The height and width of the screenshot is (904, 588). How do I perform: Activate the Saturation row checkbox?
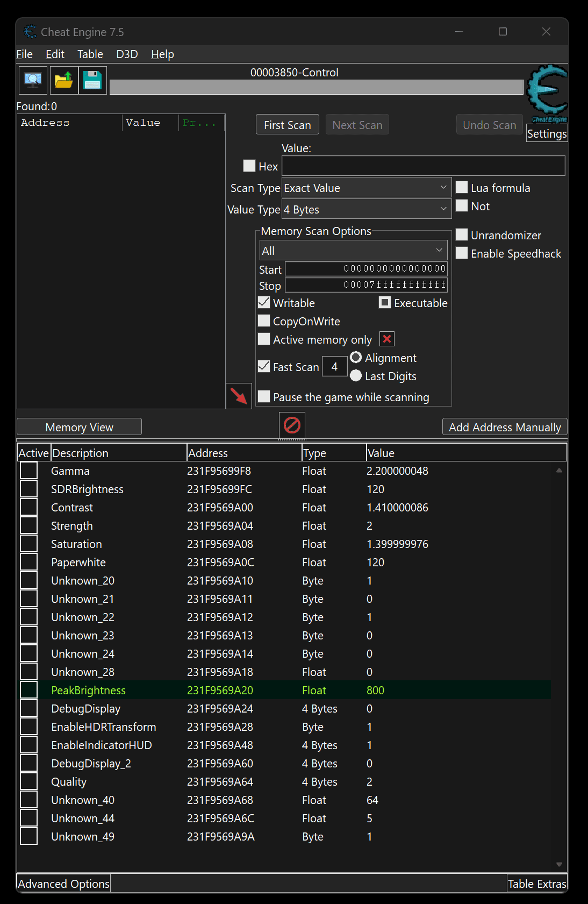pyautogui.click(x=28, y=544)
